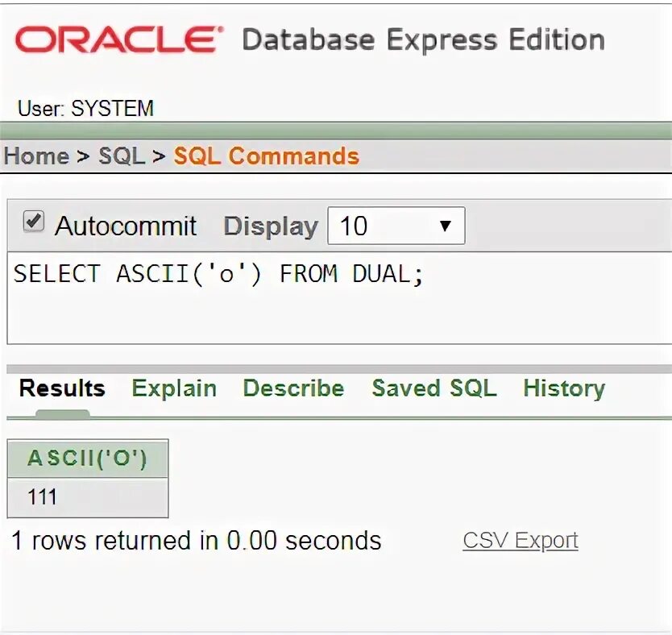Click the User: SYSTEM label
This screenshot has height=635, width=672.
(85, 109)
